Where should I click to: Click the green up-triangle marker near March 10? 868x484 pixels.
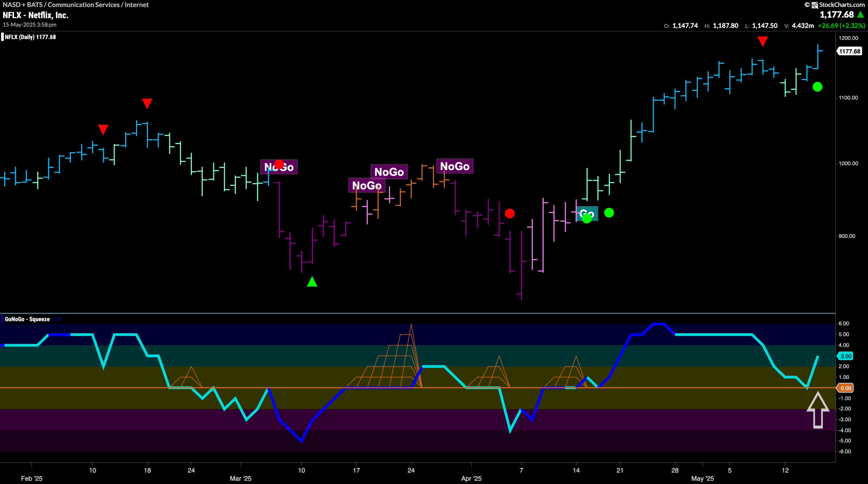pos(312,282)
